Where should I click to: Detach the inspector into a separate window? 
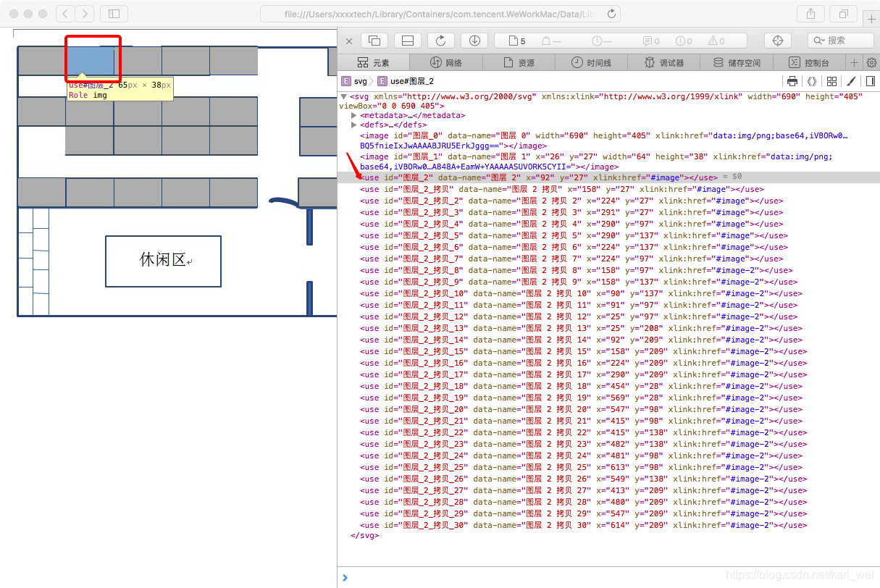click(374, 41)
